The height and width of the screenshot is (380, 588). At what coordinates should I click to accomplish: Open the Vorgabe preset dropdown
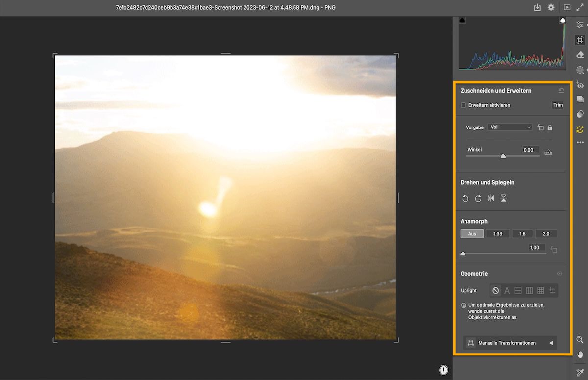tap(510, 127)
